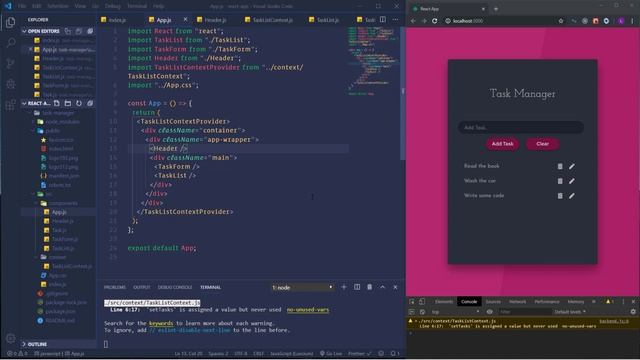Click the 'keywords' link in terminal

tap(161, 323)
